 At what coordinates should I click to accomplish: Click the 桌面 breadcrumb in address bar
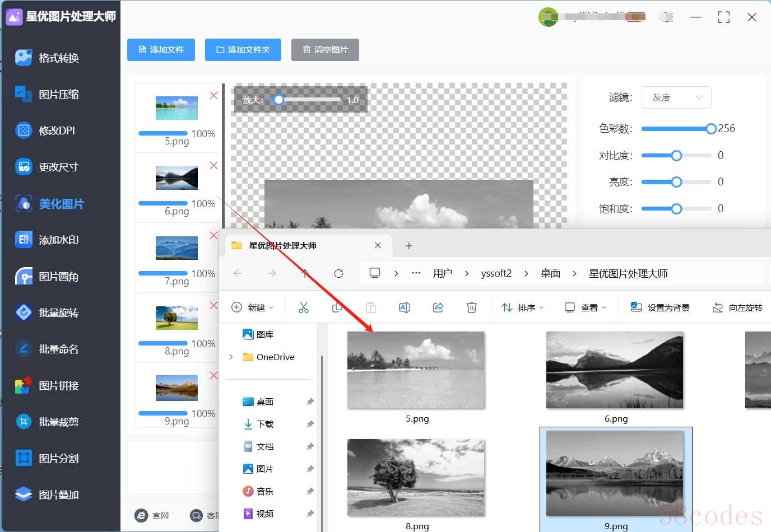550,273
